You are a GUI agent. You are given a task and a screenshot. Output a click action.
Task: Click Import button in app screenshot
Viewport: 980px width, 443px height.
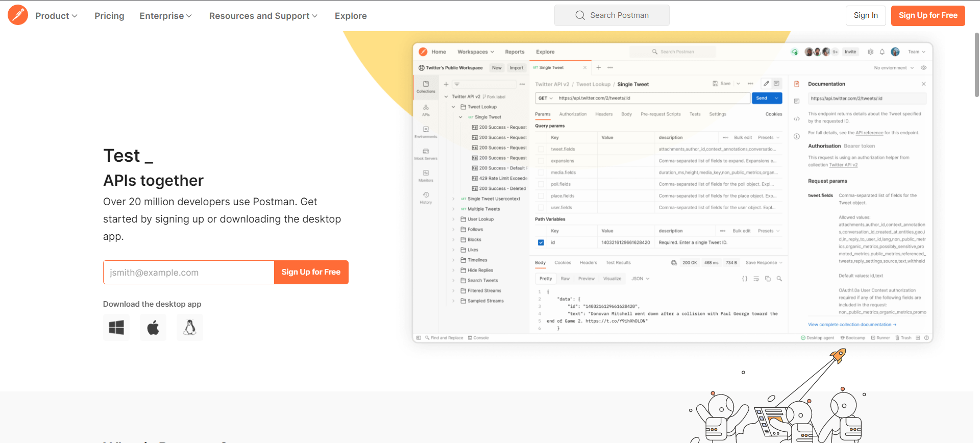517,67
